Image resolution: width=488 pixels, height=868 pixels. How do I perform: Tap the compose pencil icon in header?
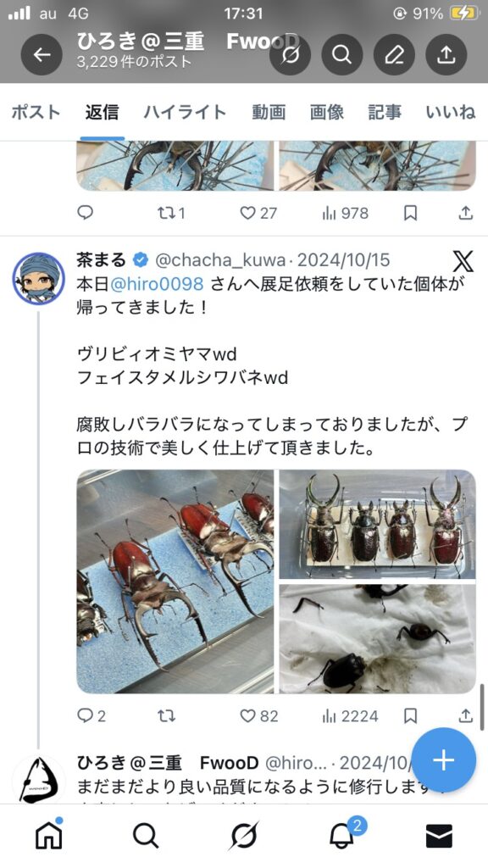coord(394,54)
